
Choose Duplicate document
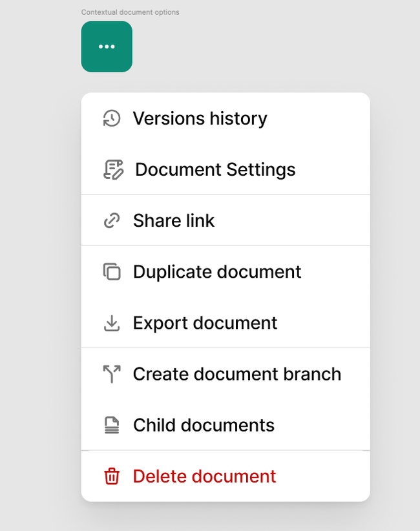[x=217, y=272]
